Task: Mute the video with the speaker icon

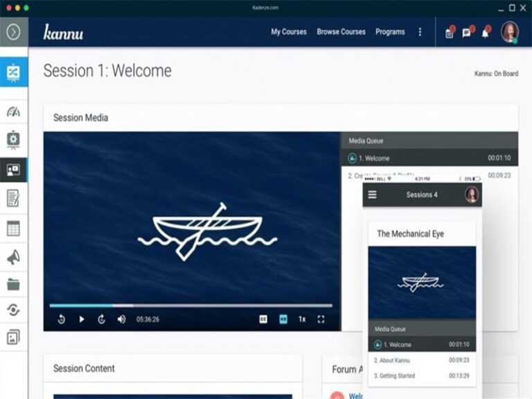Action: click(121, 319)
